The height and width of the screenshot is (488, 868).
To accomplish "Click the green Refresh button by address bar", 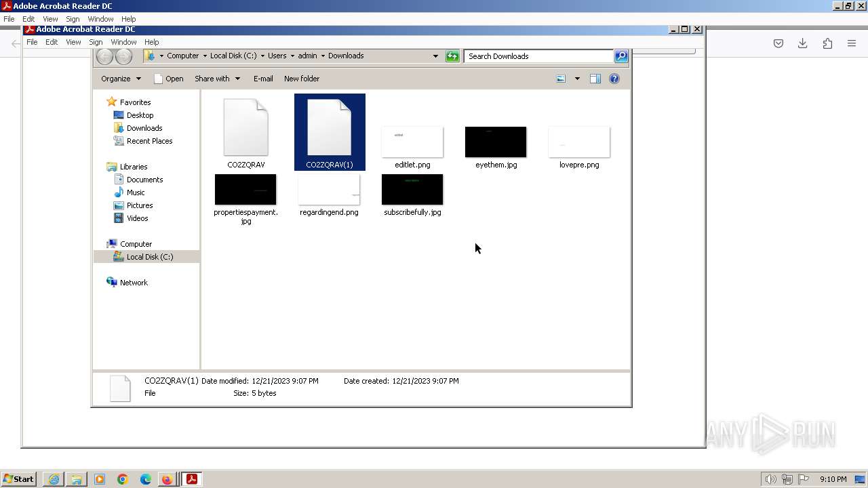I will coord(452,56).
